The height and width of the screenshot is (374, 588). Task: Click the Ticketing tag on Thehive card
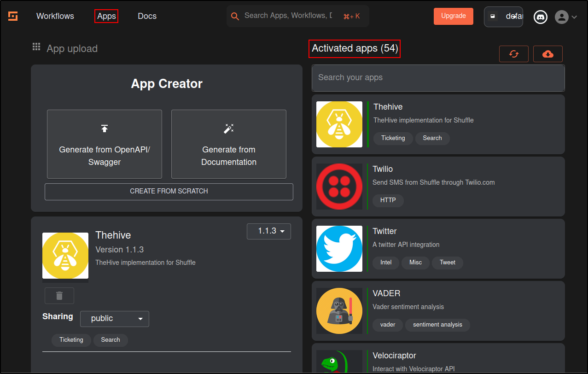coord(392,138)
